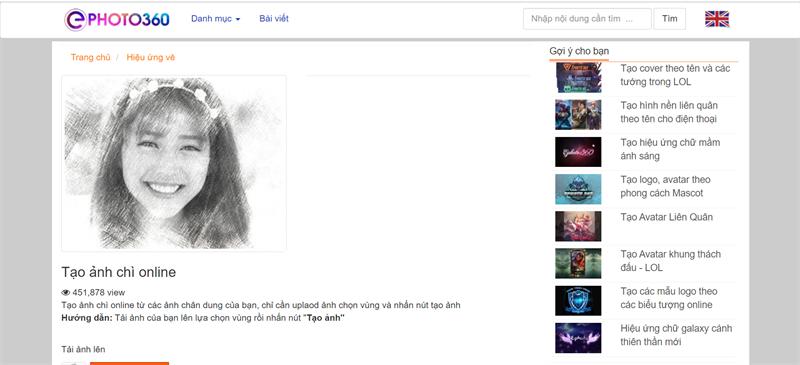Open the LOL challenger frame avatar thumbnail

click(578, 263)
